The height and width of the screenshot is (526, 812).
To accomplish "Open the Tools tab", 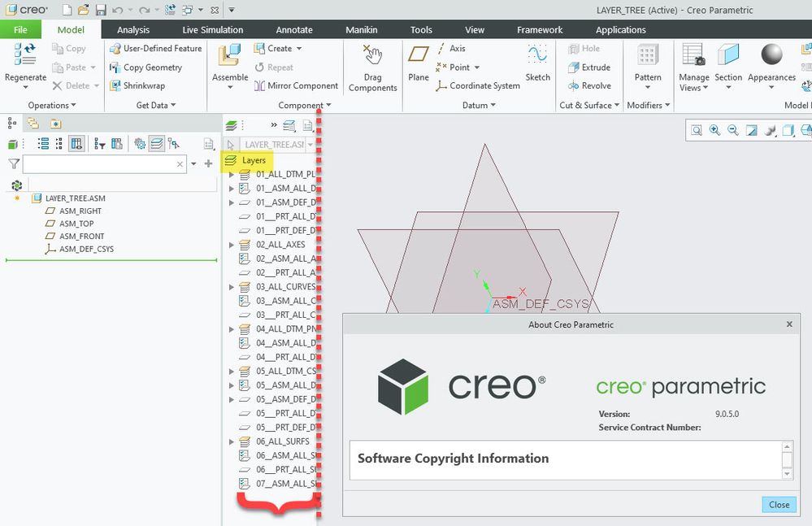I will click(x=421, y=29).
